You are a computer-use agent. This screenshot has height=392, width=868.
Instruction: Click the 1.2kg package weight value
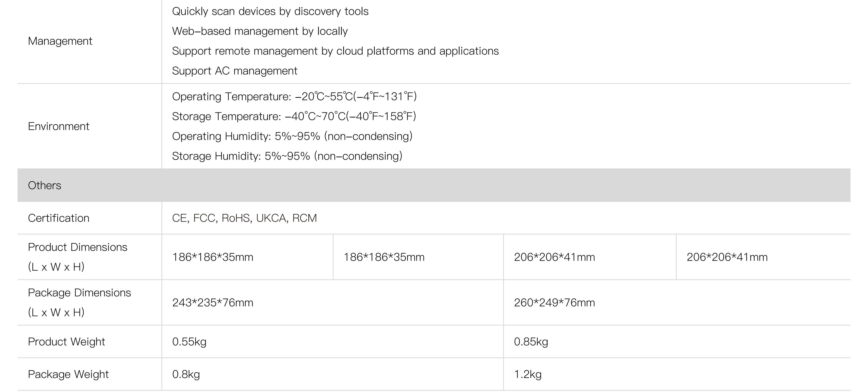point(527,374)
